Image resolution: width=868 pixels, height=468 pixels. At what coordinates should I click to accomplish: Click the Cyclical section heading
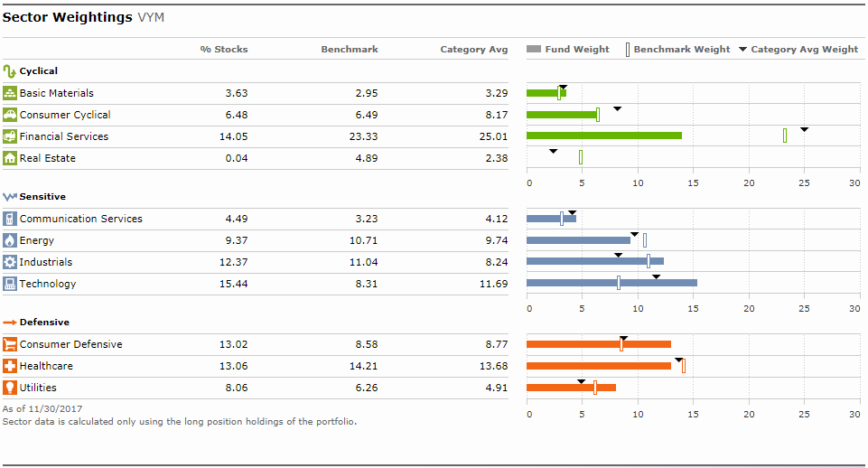coord(38,70)
